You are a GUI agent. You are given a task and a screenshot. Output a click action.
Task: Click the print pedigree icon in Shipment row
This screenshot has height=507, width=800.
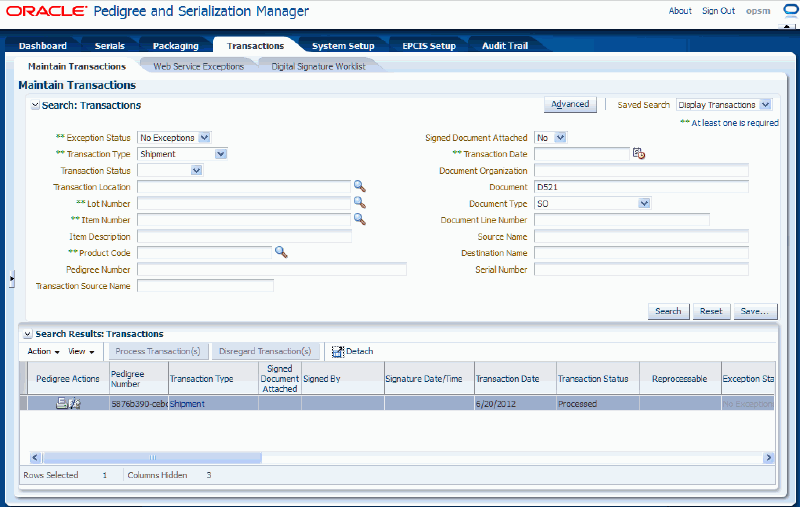[61, 403]
